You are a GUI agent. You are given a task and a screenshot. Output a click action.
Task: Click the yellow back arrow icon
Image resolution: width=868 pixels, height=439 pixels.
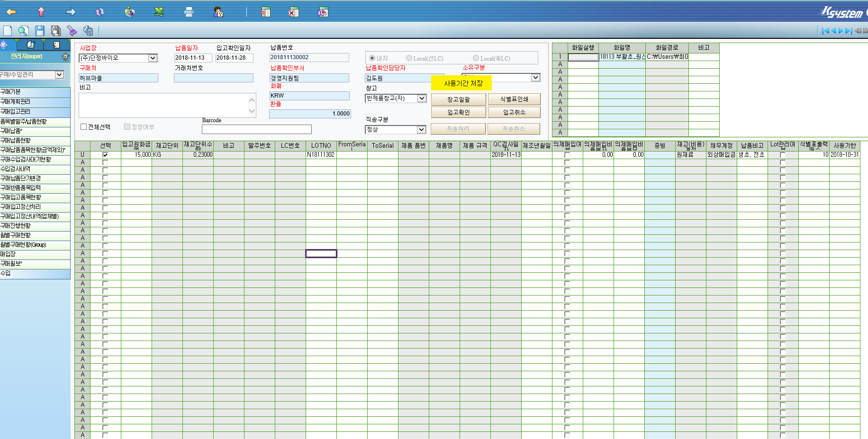(11, 12)
